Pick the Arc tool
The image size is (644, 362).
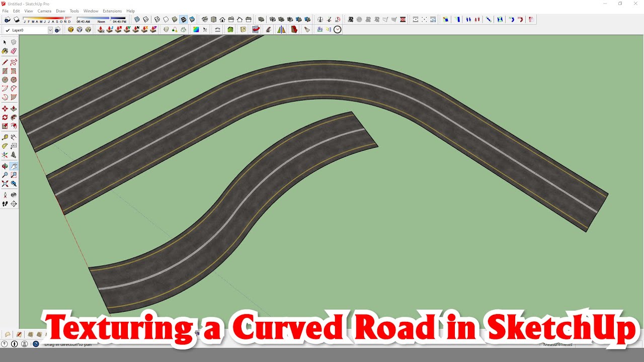coord(5,88)
